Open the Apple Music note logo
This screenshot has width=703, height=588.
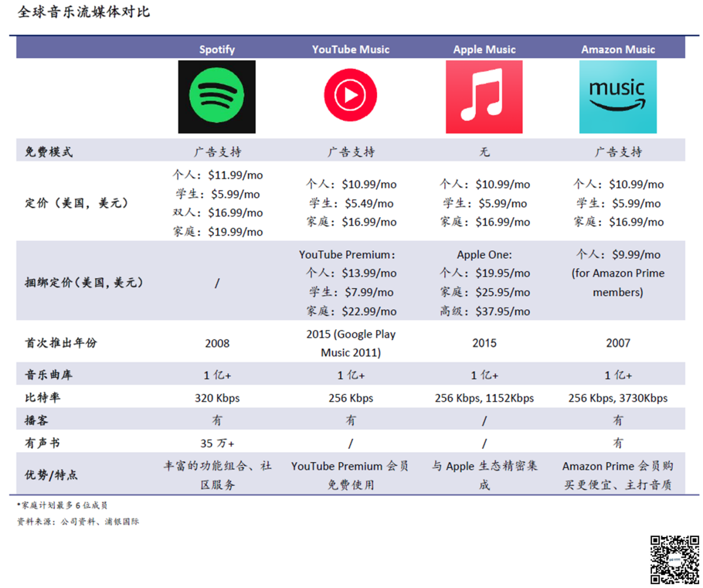pos(484,97)
